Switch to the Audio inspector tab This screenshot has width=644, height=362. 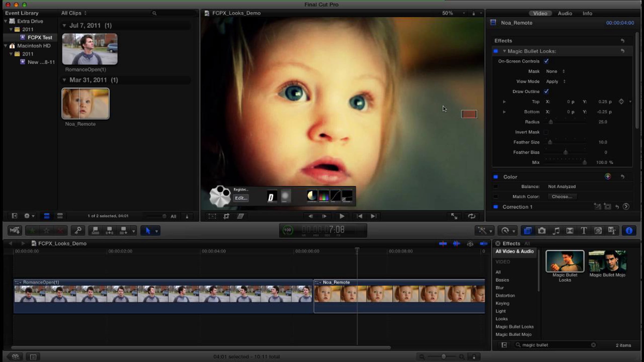pos(565,13)
